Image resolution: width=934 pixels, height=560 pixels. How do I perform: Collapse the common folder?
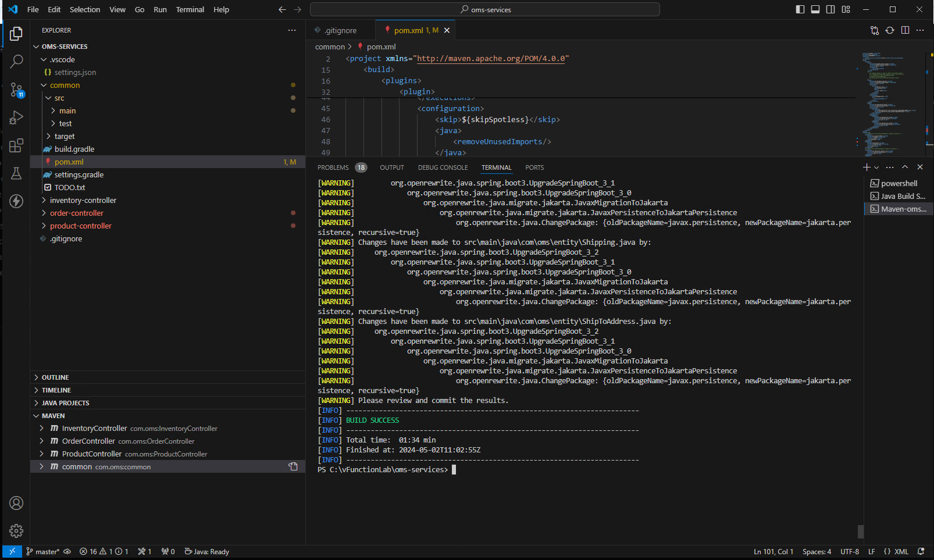167,85
